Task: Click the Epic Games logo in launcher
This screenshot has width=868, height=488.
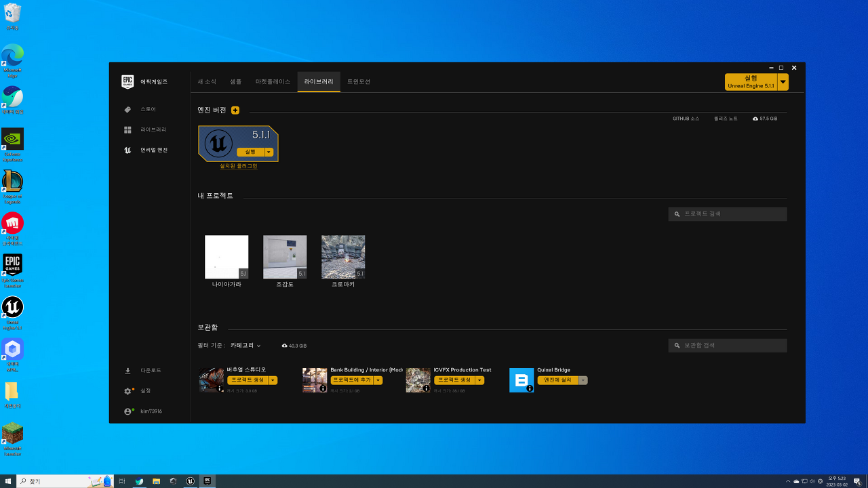Action: coord(127,81)
